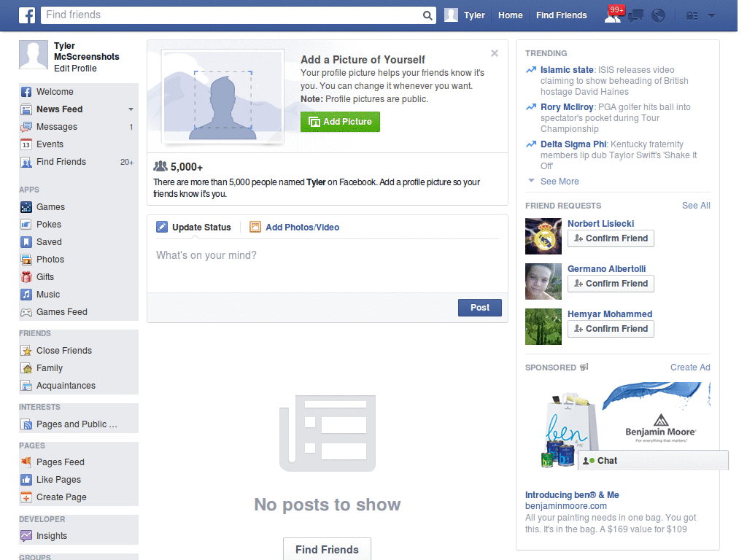Open Find Friends in top bar

pyautogui.click(x=561, y=15)
